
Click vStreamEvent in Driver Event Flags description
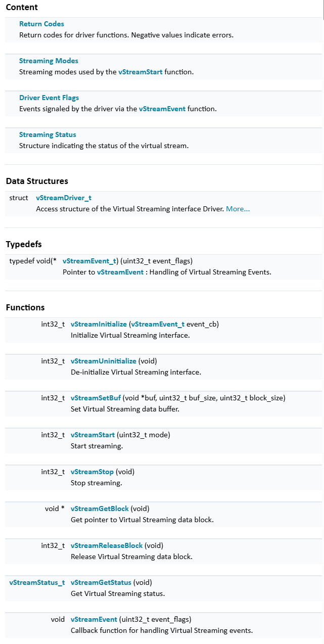(x=162, y=109)
